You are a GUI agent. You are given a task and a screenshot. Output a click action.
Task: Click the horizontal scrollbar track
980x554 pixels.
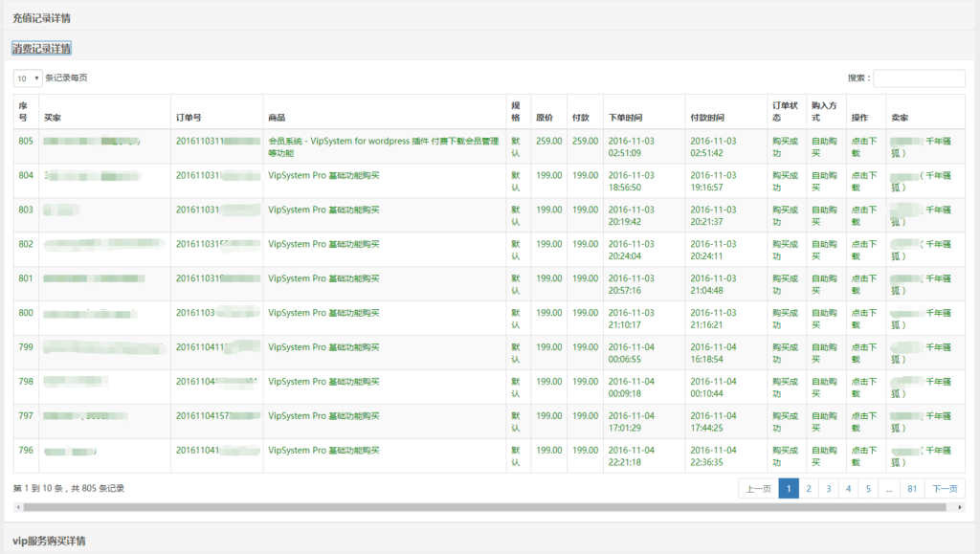[x=485, y=507]
